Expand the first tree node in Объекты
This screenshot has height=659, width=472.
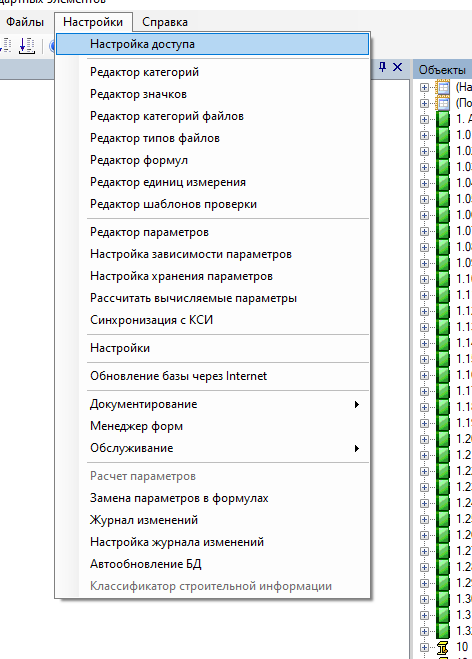pyautogui.click(x=424, y=87)
